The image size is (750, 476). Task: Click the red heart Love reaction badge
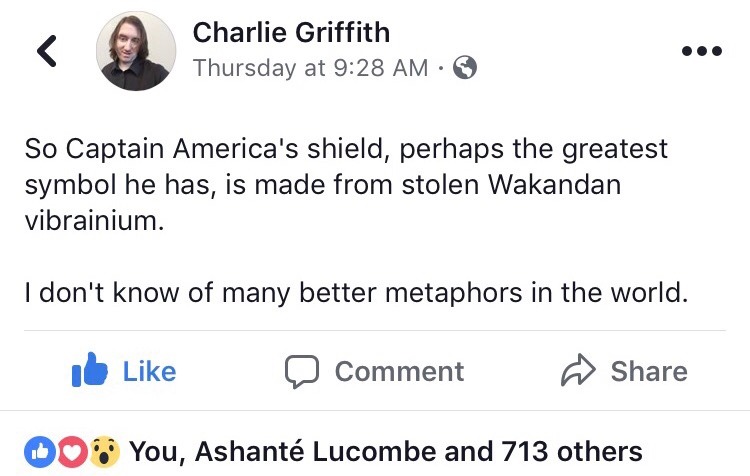(x=71, y=452)
